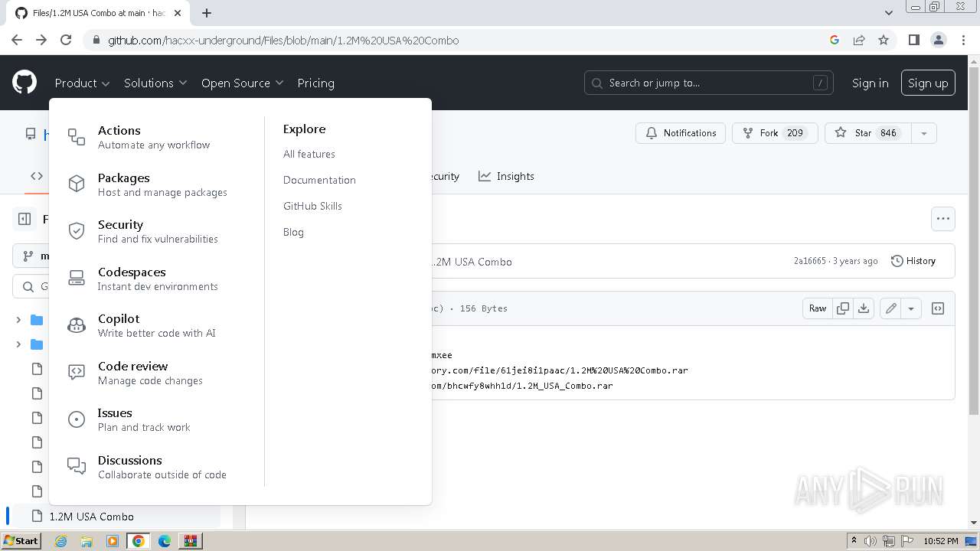The width and height of the screenshot is (980, 551).
Task: Click the Issues circle icon
Action: coord(77,419)
